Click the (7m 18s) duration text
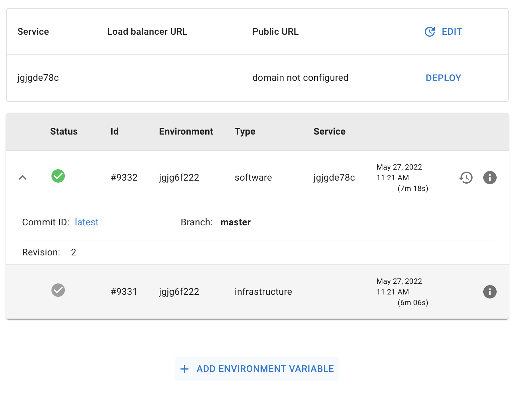 (x=413, y=189)
